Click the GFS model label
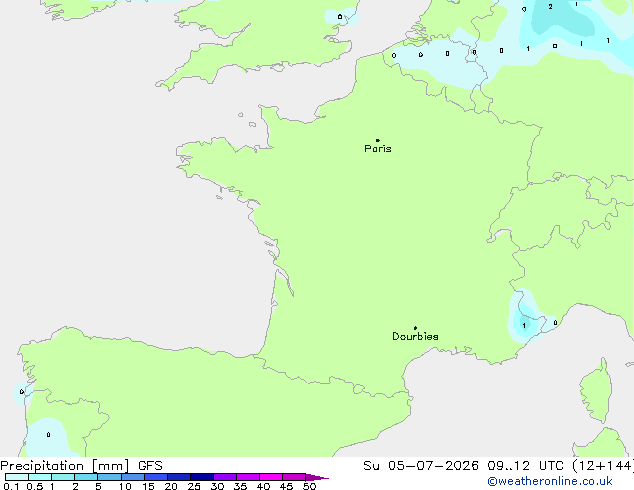 [x=150, y=466]
